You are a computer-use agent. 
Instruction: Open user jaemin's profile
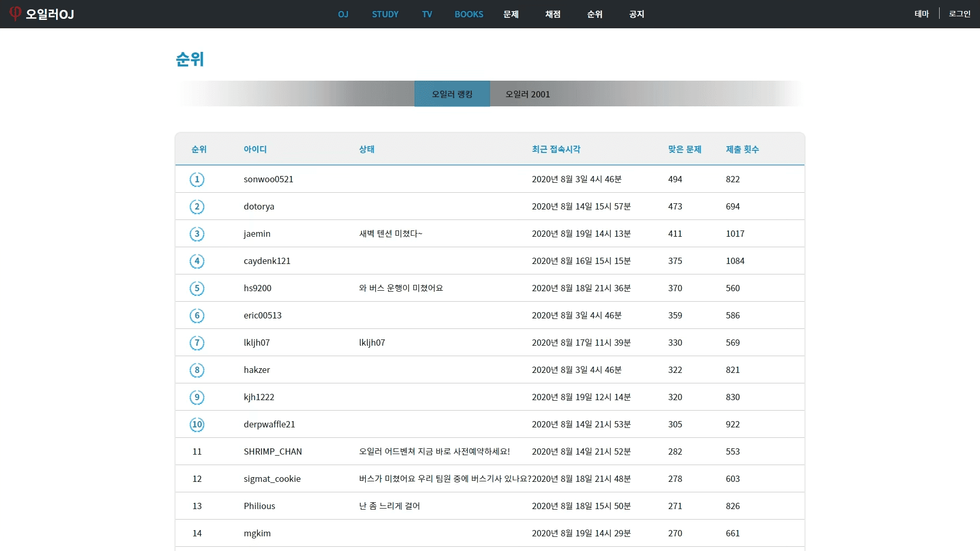(x=257, y=234)
